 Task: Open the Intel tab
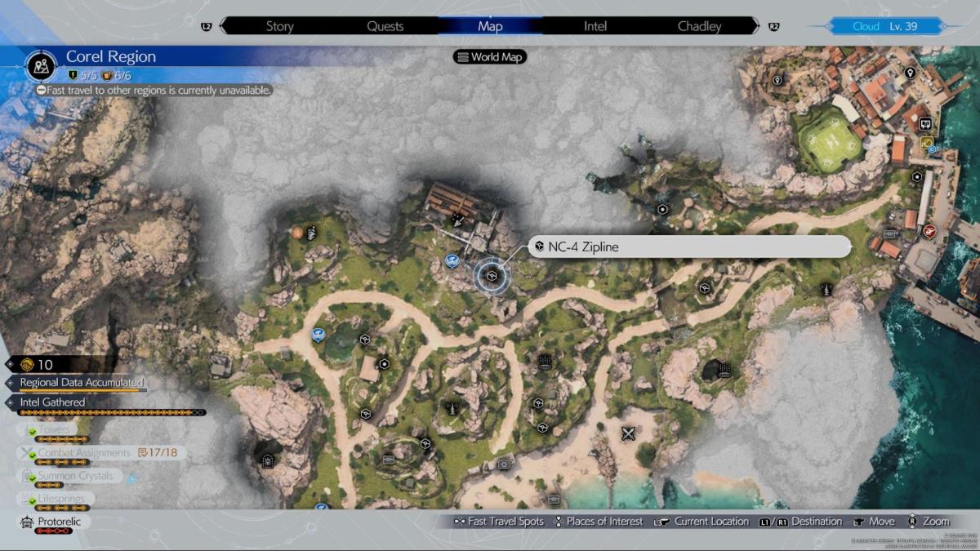click(595, 26)
